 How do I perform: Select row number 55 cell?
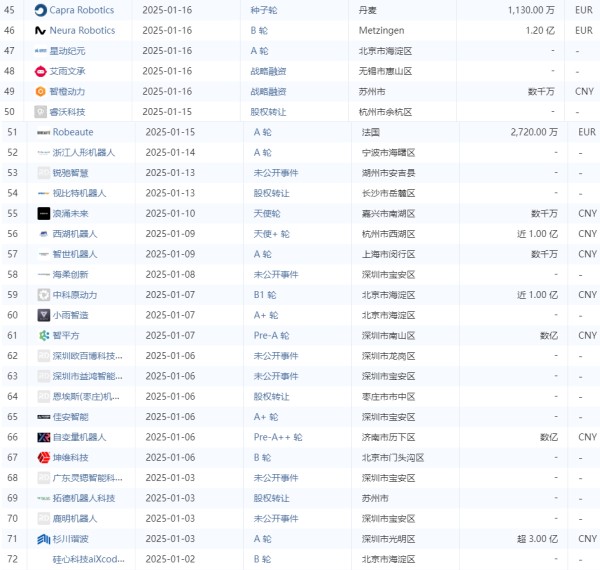coord(12,213)
